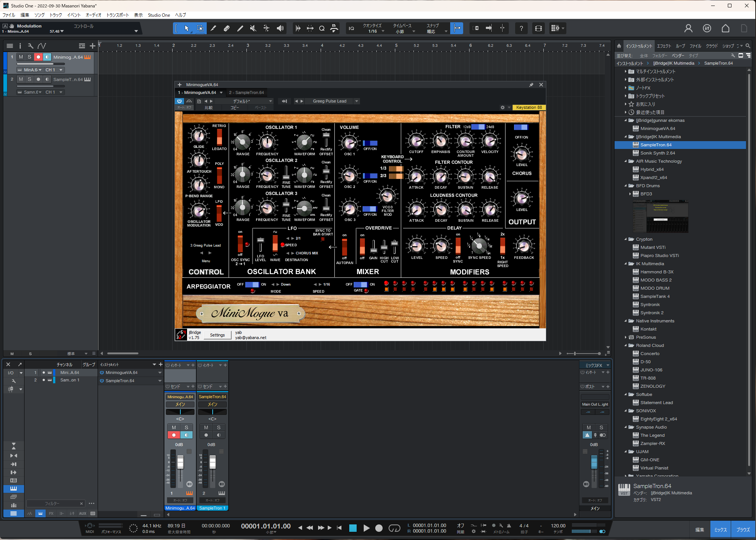Open plugin window gear settings icon
756x540 pixels.
pos(503,107)
